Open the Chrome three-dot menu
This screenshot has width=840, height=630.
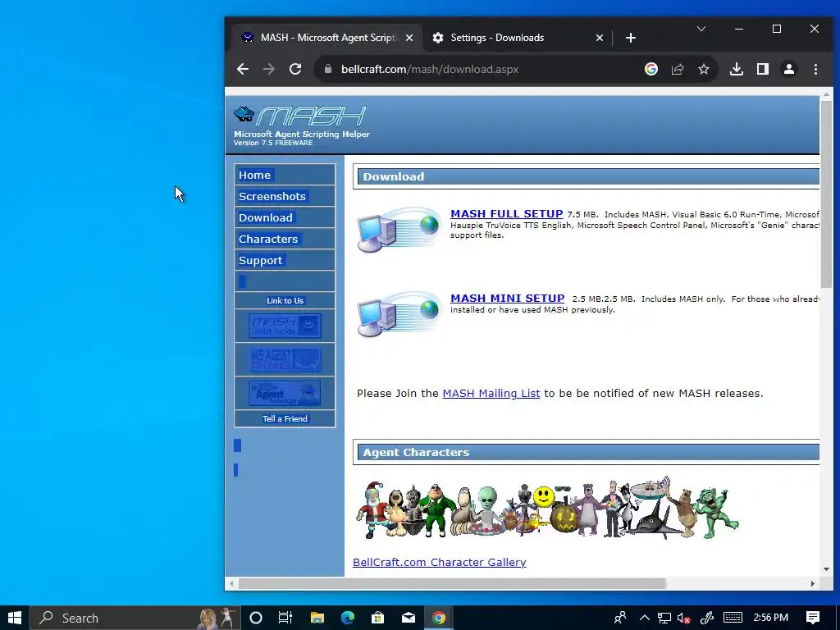pos(815,69)
